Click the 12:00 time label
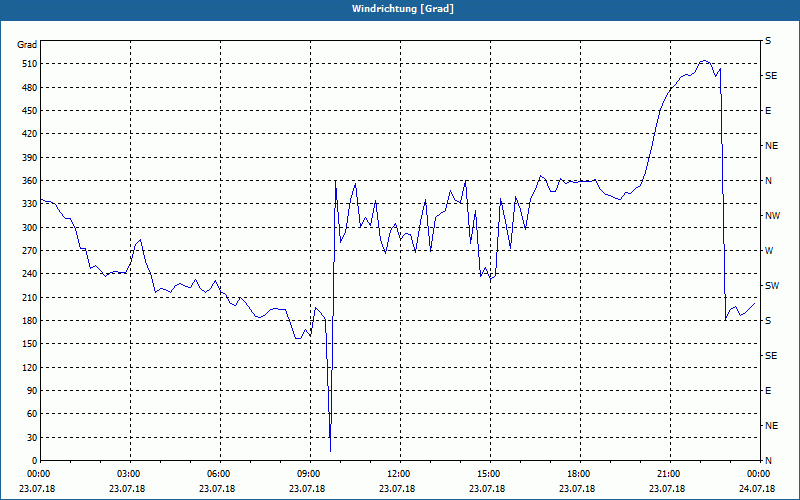 click(401, 473)
